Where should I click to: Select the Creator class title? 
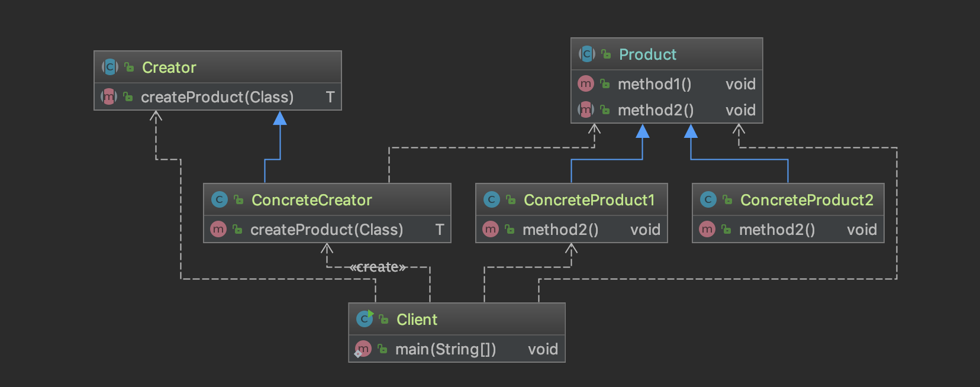tap(169, 67)
